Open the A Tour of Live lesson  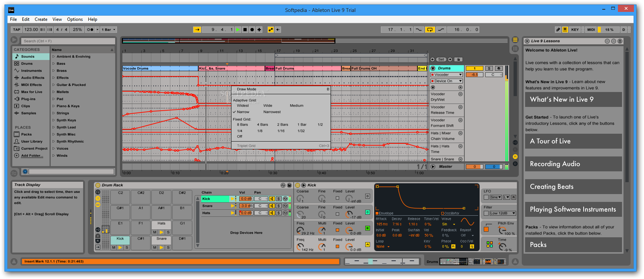coord(573,141)
